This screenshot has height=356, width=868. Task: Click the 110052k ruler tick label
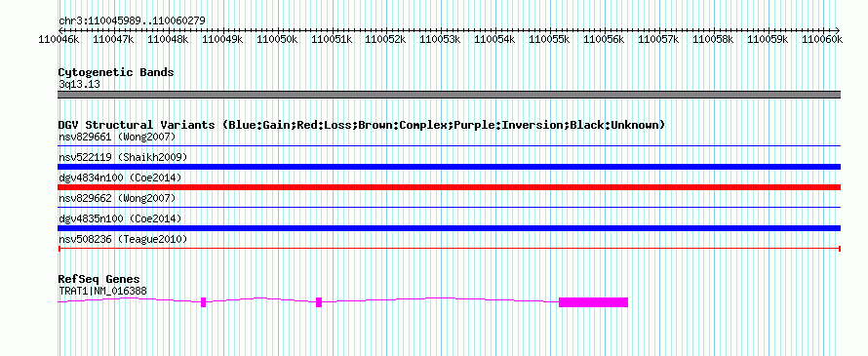click(386, 39)
